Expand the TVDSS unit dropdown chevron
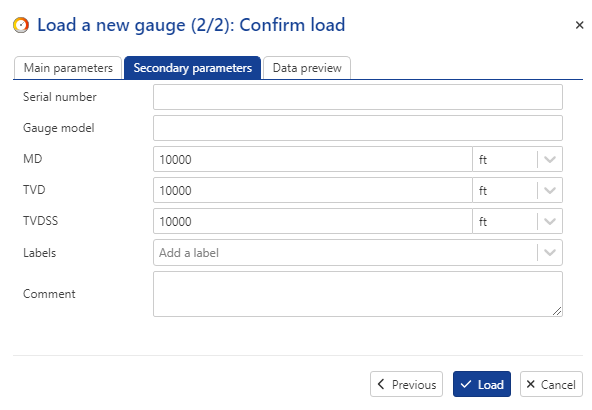 point(550,221)
